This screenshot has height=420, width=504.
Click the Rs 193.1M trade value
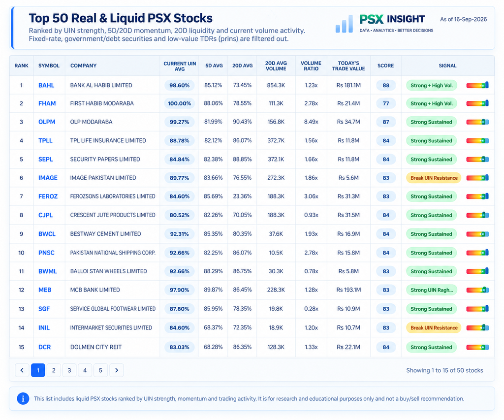(x=348, y=290)
